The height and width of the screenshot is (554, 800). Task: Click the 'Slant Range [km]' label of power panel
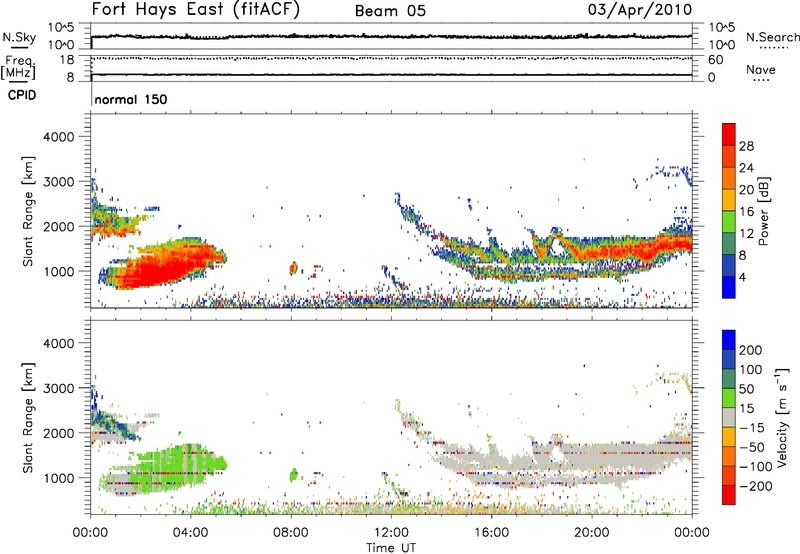[28, 211]
